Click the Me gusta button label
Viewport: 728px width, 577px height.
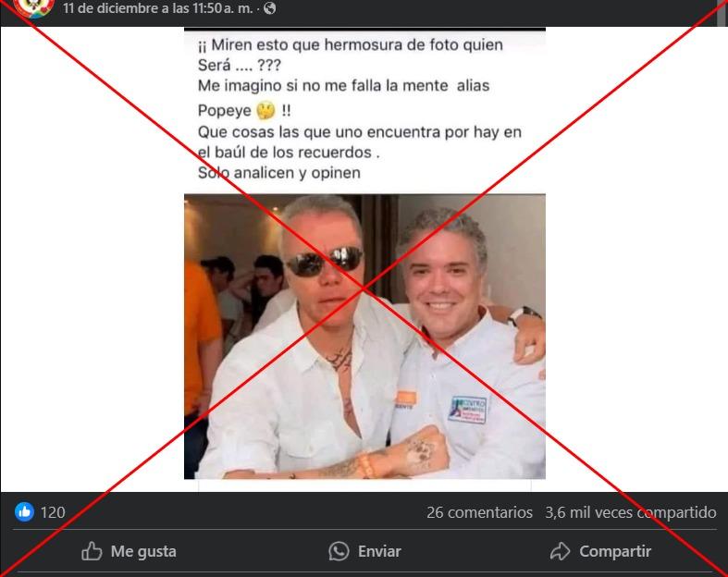tap(143, 551)
